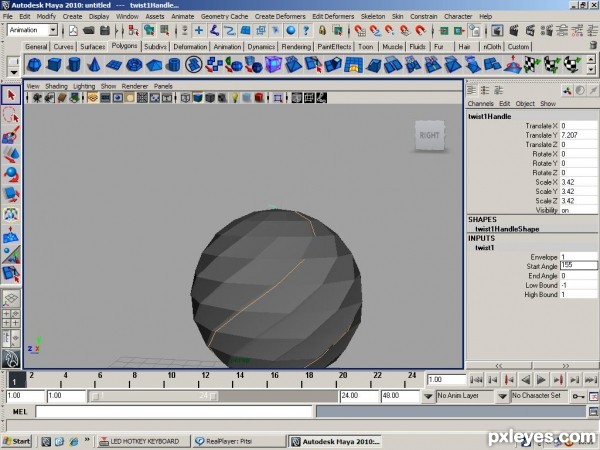This screenshot has height=450, width=600.
Task: Click the Start Angle value field
Action: 579,266
